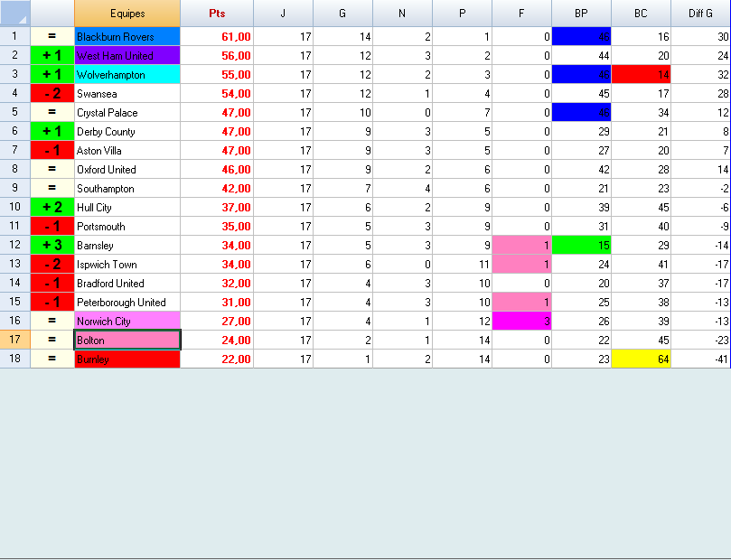The image size is (731, 560).
Task: Click the Portsmouth team cell
Action: coord(127,226)
